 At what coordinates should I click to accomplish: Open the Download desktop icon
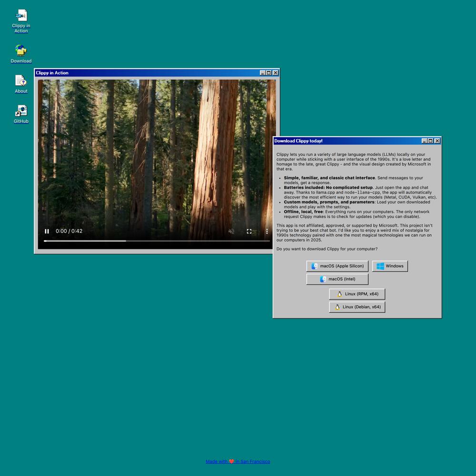[21, 54]
